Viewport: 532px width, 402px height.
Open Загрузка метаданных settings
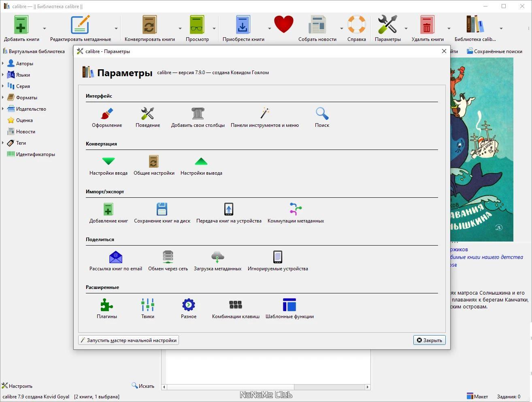pos(217,261)
